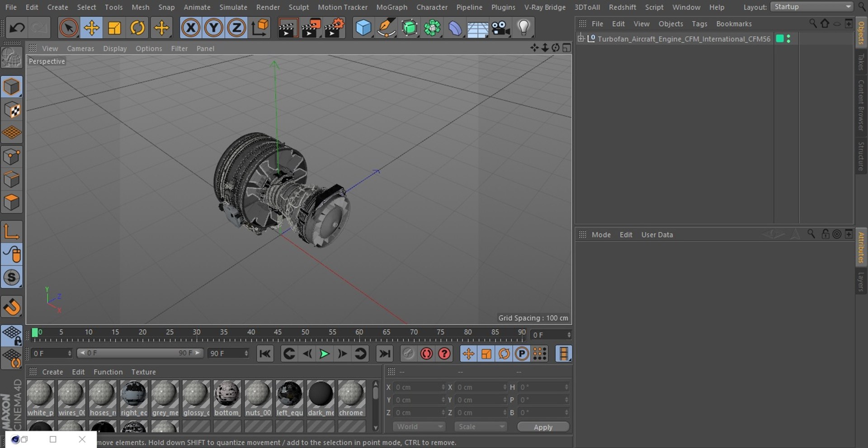This screenshot has width=868, height=448.
Task: Click the orange magnet icon in left toolbar
Action: point(12,307)
